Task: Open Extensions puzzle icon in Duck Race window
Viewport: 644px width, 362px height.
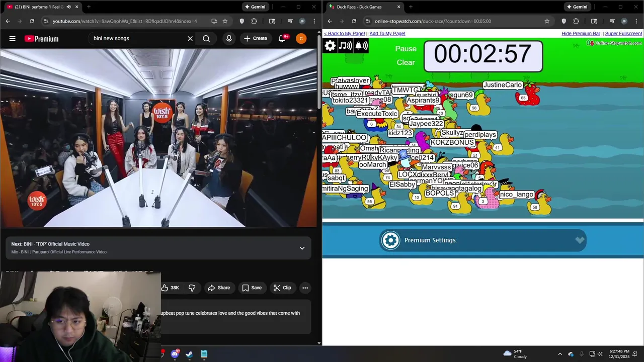Action: [576, 21]
